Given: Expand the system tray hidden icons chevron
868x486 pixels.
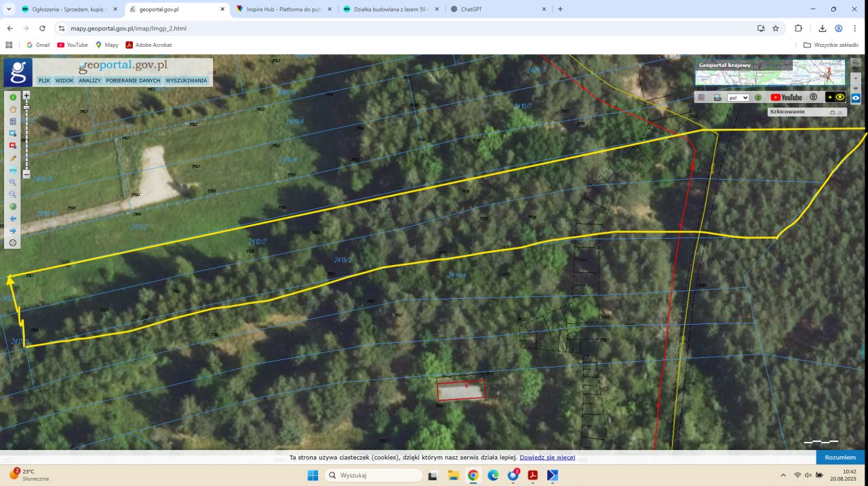Looking at the screenshot, I should point(783,475).
